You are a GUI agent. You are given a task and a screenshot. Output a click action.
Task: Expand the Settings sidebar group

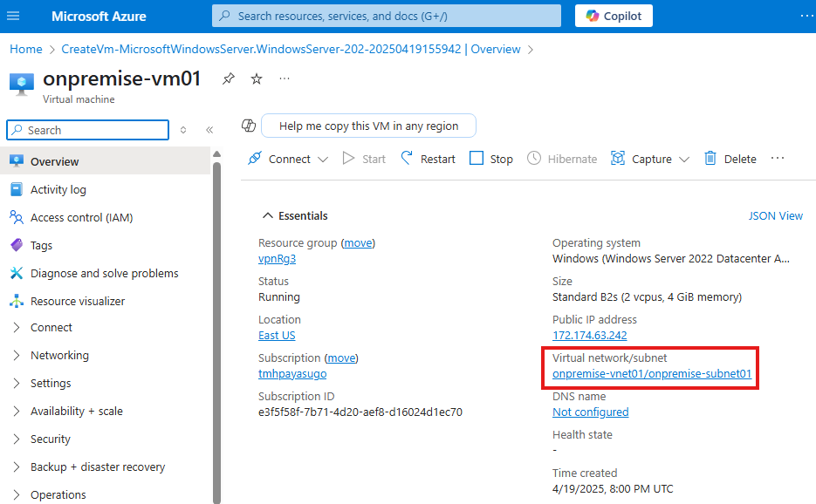(17, 384)
